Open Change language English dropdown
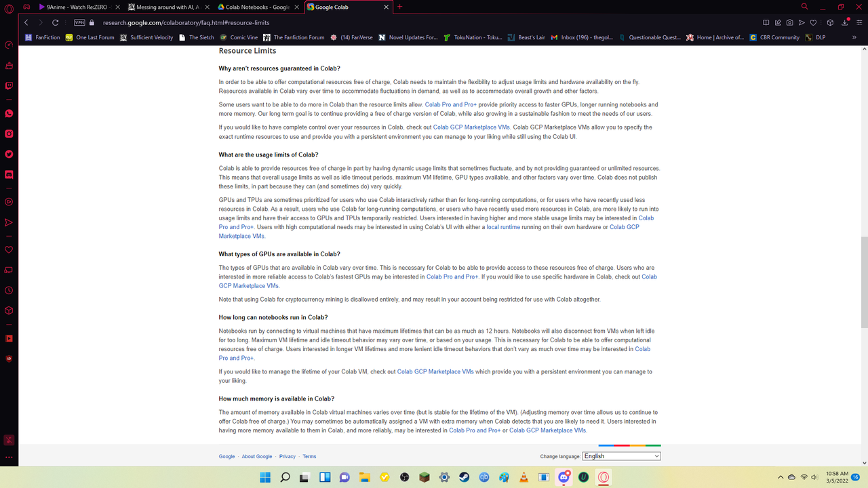Screen dimensions: 868x488 point(621,456)
